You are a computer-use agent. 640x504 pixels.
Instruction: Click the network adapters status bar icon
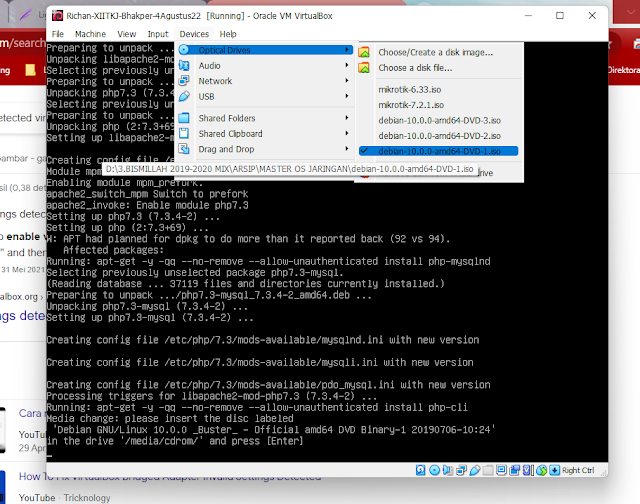point(461,470)
